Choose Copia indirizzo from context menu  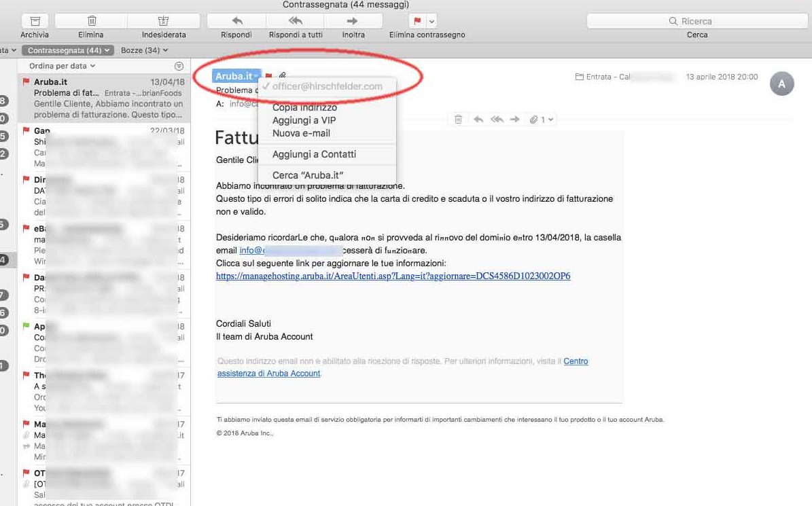304,107
